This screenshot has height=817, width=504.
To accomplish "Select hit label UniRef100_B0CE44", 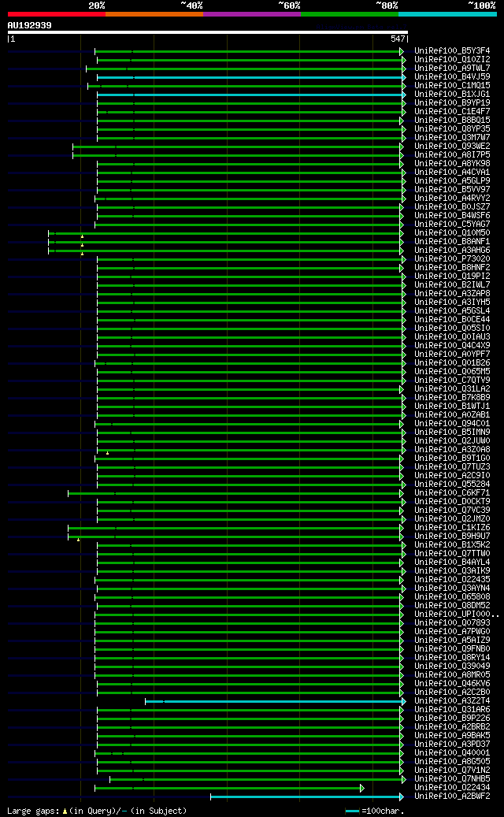I will [x=452, y=319].
